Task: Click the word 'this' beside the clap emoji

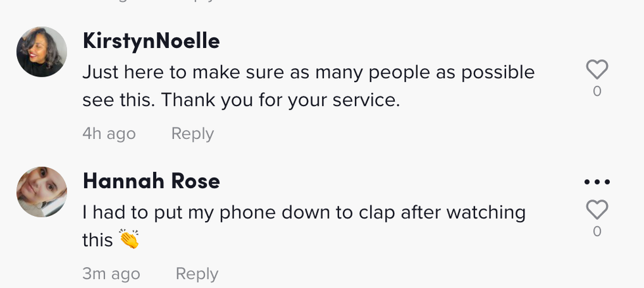Action: click(x=98, y=240)
